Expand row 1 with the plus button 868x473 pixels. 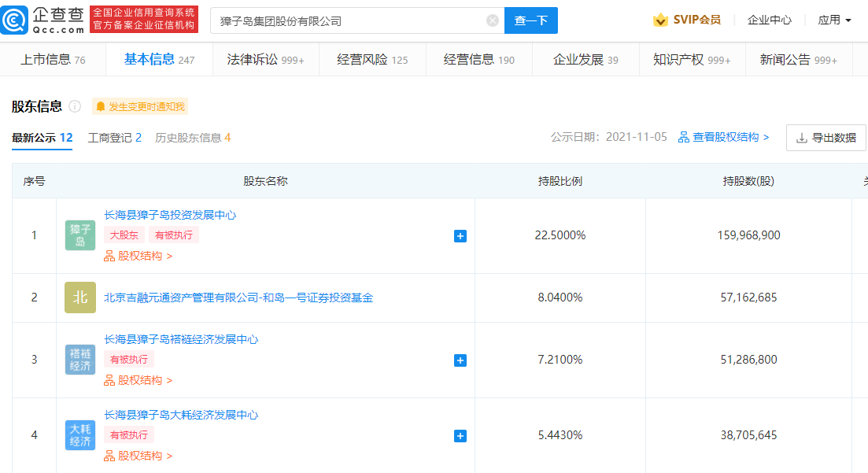(x=460, y=235)
